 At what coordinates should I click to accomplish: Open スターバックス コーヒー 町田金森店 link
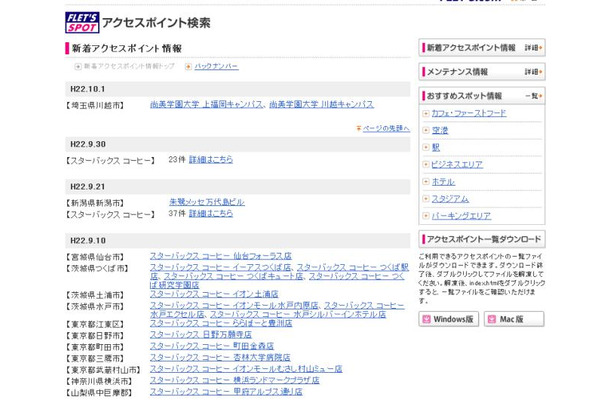(x=212, y=346)
